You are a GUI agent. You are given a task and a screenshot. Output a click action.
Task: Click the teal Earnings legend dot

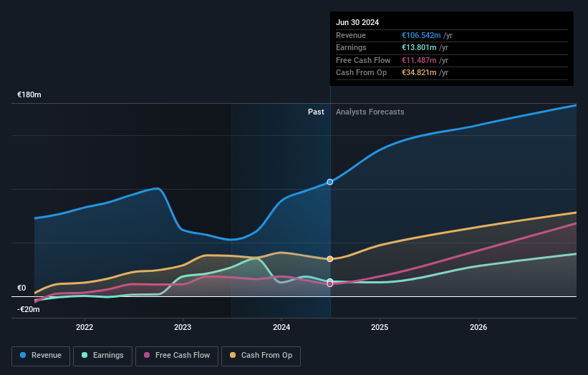point(85,355)
